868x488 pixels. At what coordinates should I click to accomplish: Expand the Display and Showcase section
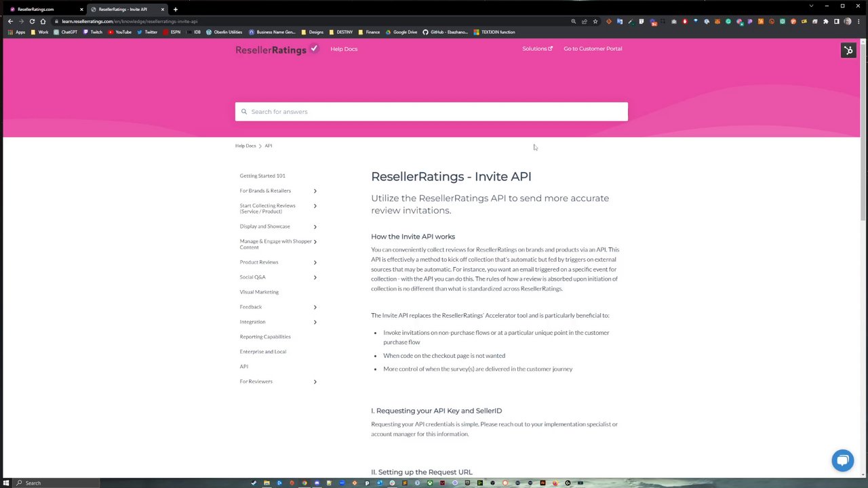[315, 226]
